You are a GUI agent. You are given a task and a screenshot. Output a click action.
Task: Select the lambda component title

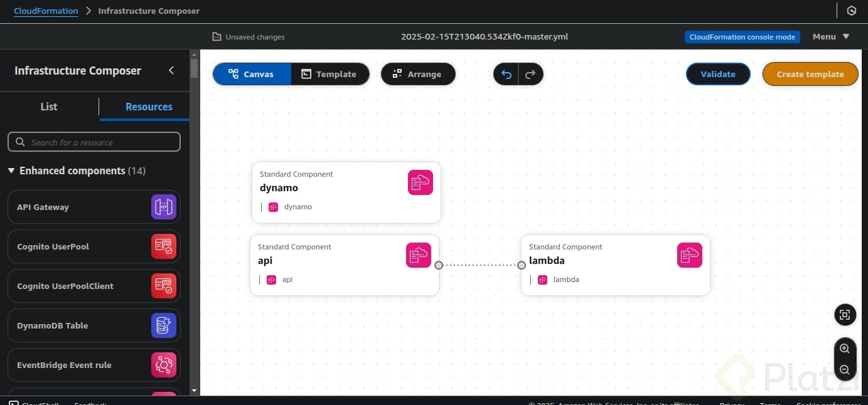[x=547, y=261]
